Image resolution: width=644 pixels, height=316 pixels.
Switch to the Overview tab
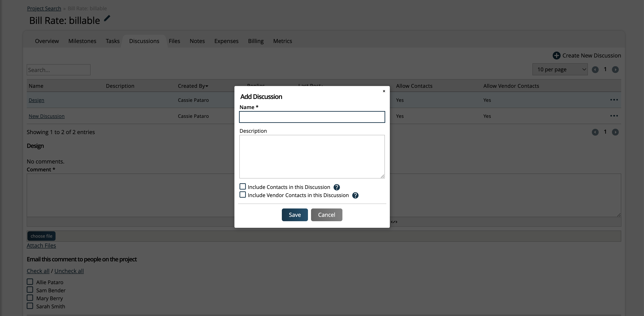point(47,41)
